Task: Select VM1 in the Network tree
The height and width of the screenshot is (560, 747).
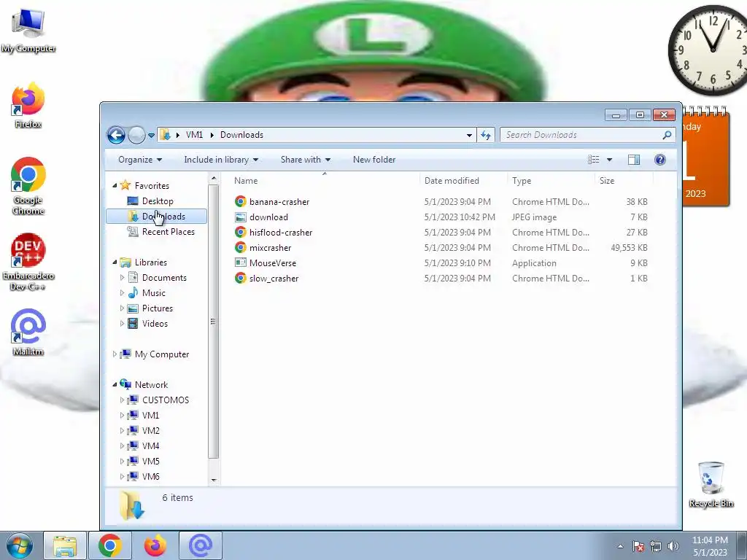Action: pyautogui.click(x=150, y=415)
